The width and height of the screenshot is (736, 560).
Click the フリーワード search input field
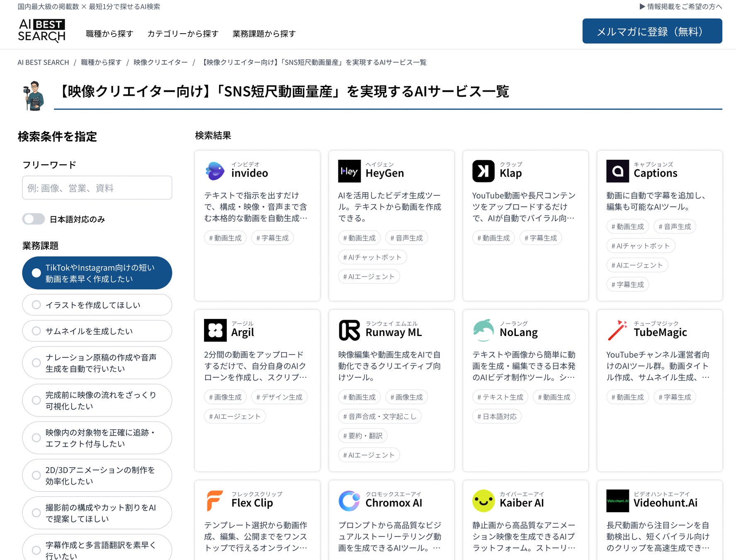click(x=97, y=188)
